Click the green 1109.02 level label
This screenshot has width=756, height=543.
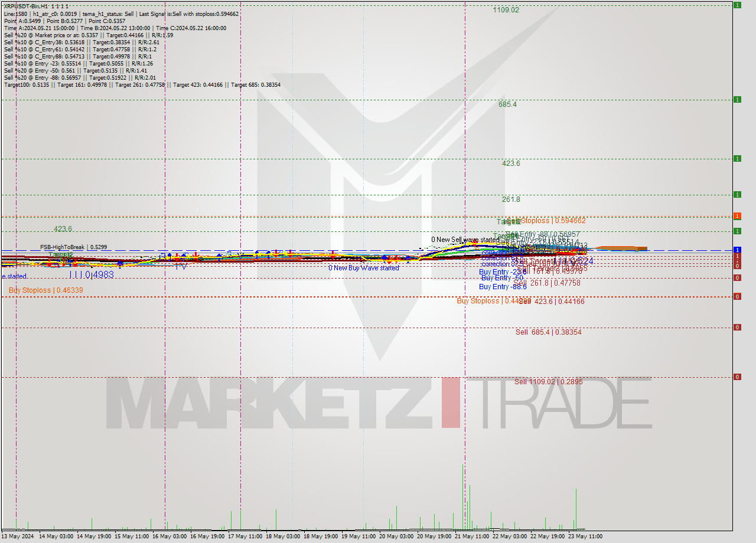tap(506, 10)
